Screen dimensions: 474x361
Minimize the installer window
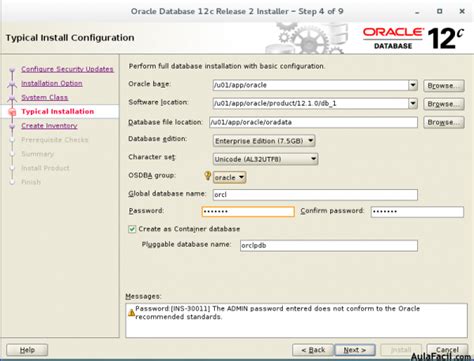tap(417, 12)
